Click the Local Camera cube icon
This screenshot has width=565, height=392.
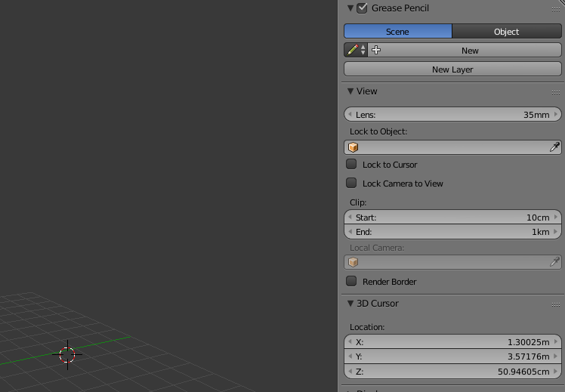pos(354,262)
